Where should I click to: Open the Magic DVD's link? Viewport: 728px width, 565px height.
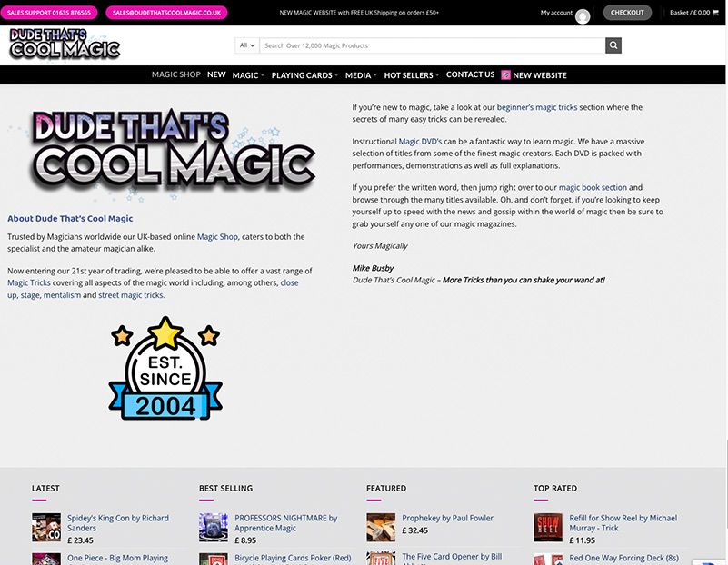420,142
